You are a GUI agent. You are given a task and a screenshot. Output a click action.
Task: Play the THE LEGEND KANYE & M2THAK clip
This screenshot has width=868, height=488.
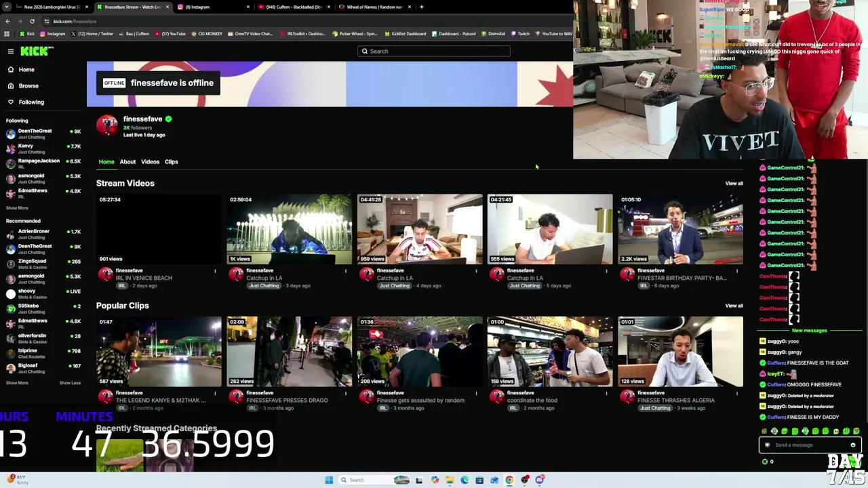(x=159, y=352)
